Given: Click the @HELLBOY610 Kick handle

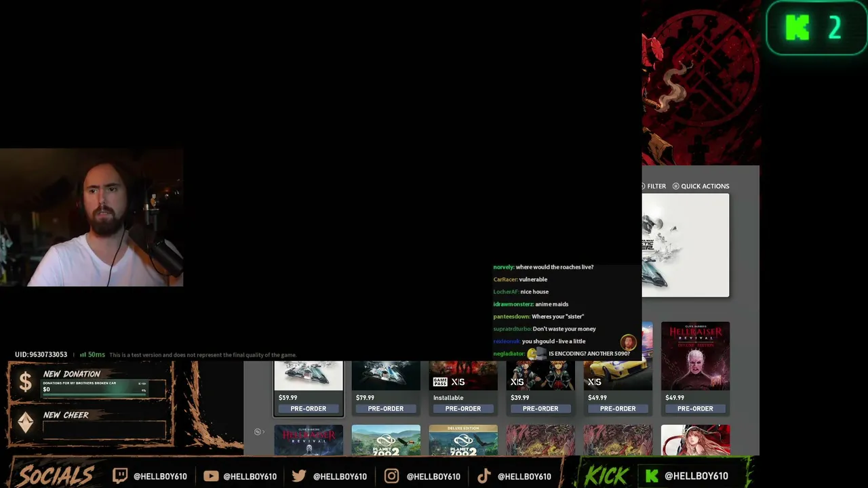Looking at the screenshot, I should click(696, 476).
